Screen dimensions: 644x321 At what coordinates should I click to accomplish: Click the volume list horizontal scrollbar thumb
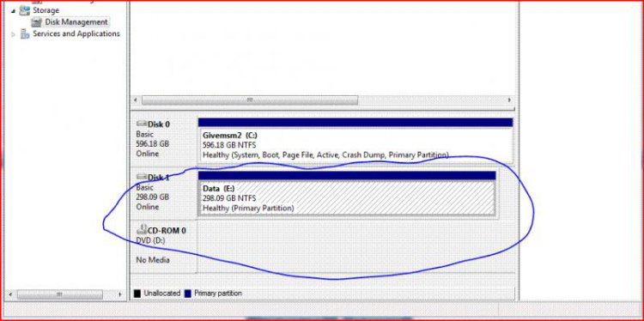click(250, 100)
